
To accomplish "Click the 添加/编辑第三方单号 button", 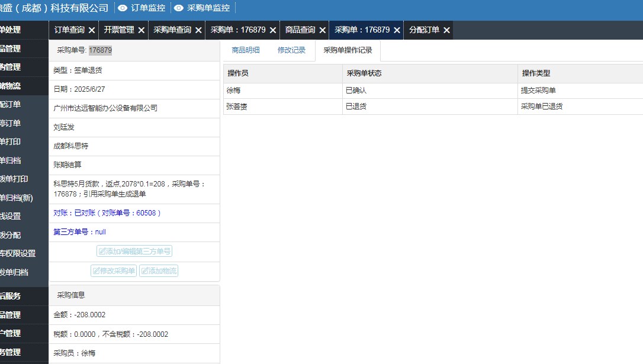I will click(134, 251).
